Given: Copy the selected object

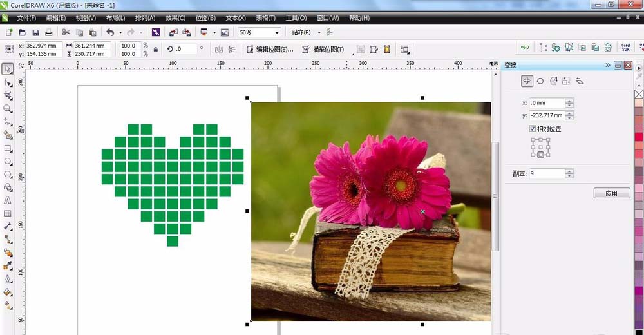Looking at the screenshot, I should point(80,32).
